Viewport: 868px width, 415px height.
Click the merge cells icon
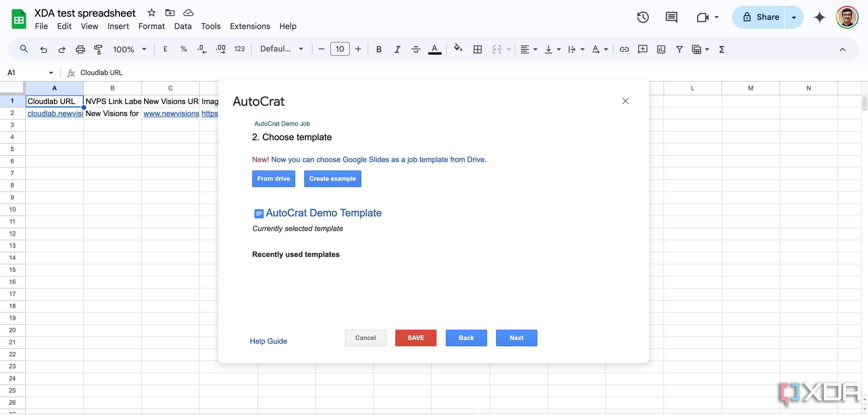click(x=497, y=49)
